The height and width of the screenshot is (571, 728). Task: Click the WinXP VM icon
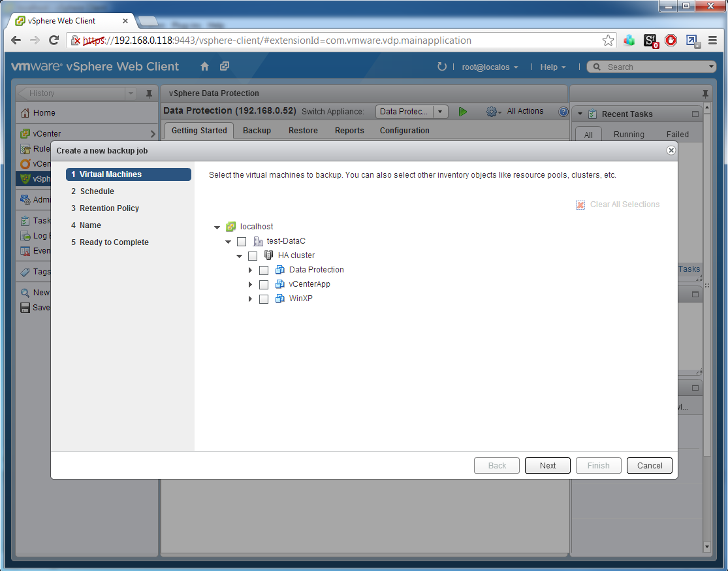click(279, 299)
